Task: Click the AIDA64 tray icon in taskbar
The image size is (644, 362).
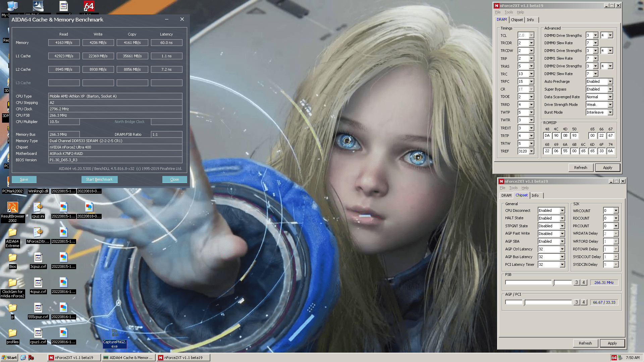Action: pyautogui.click(x=614, y=358)
